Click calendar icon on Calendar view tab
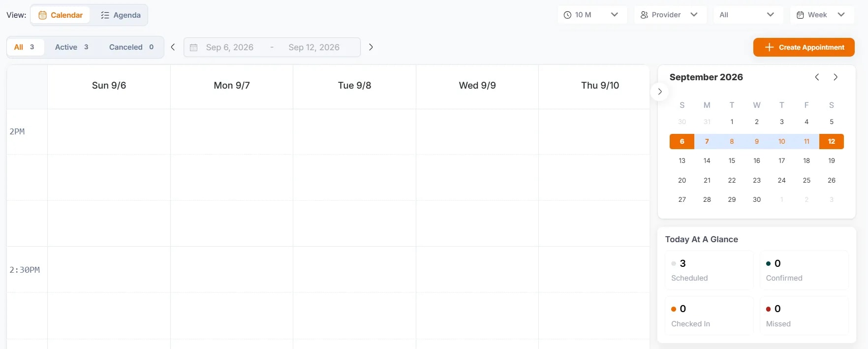 pos(43,15)
